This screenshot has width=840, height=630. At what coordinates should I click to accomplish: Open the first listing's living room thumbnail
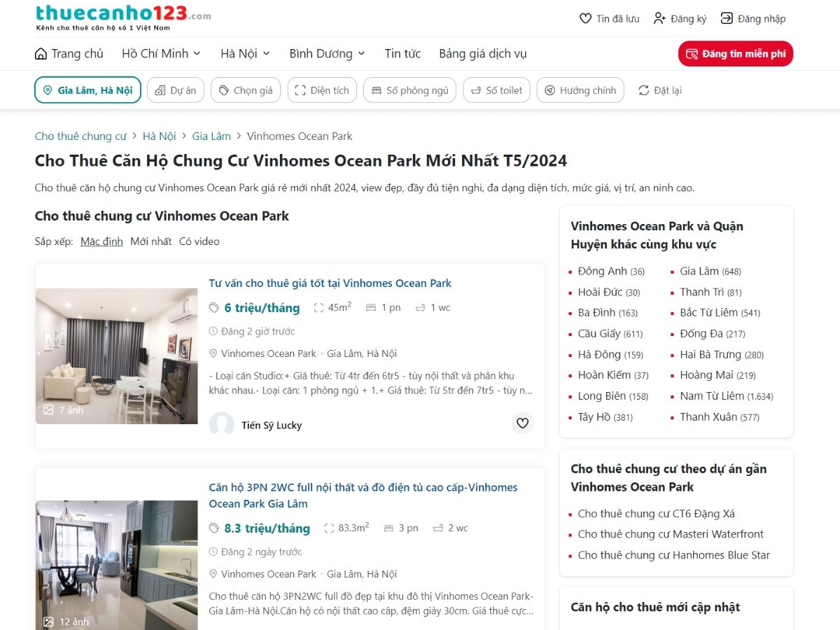pyautogui.click(x=117, y=356)
